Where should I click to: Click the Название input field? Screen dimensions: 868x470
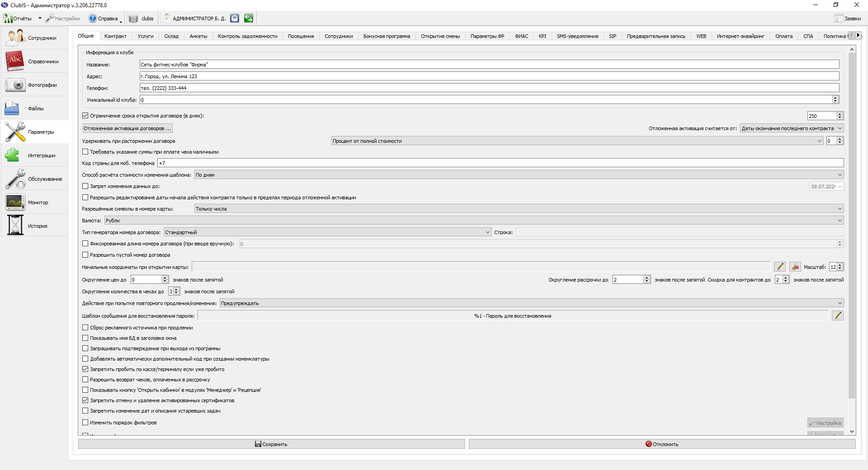[489, 65]
